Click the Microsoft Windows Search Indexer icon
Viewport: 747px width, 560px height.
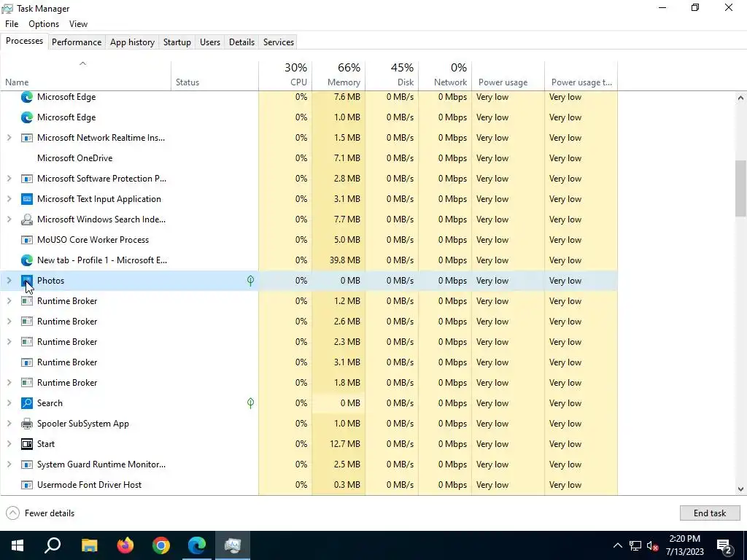(x=27, y=219)
